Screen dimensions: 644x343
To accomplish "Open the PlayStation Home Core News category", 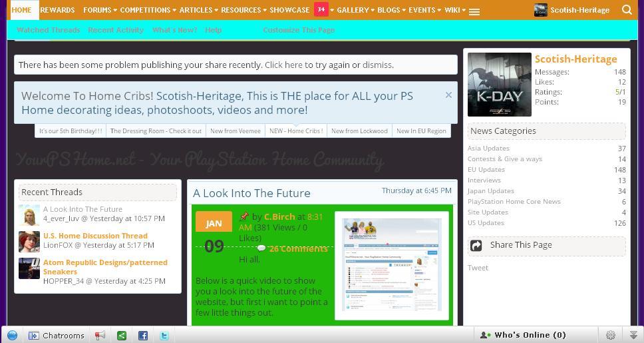I will pyautogui.click(x=514, y=202).
